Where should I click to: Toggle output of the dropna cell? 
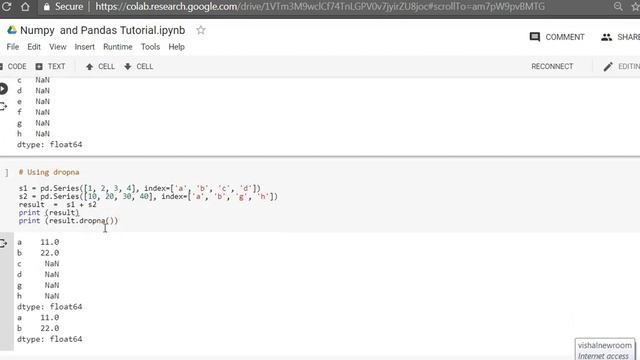[3, 243]
